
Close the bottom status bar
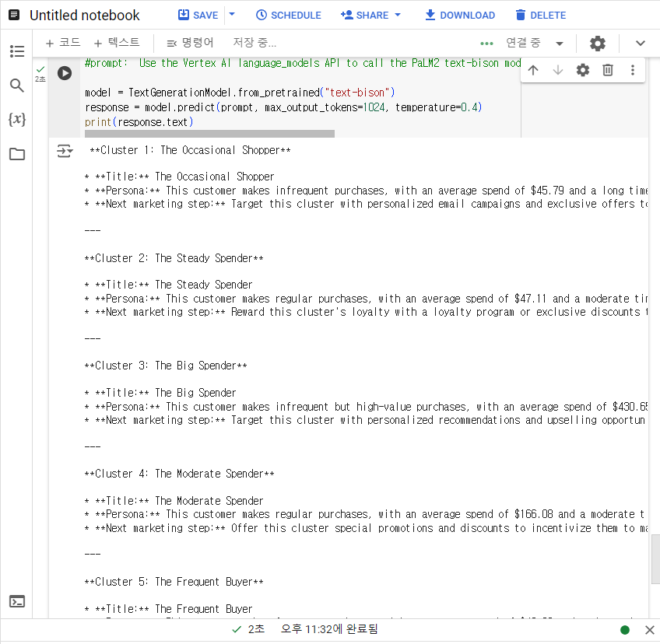(x=649, y=630)
